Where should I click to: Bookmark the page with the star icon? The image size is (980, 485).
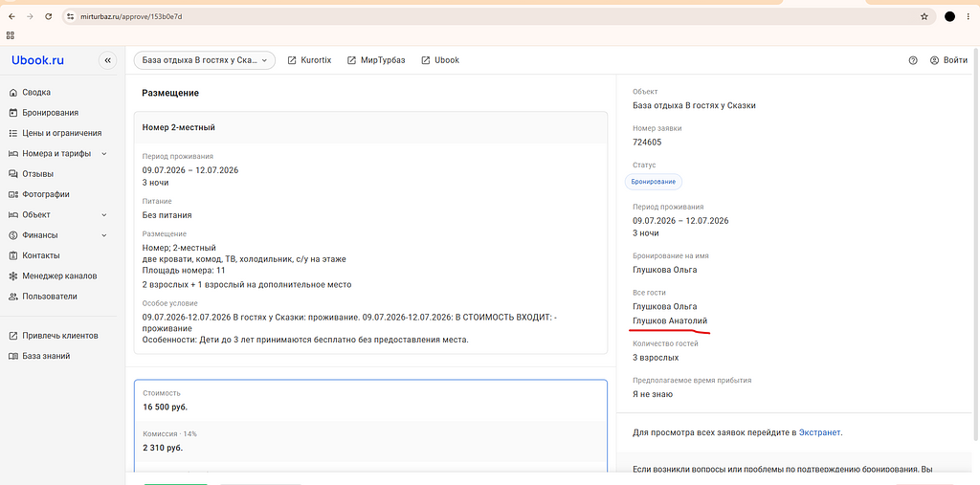[924, 16]
